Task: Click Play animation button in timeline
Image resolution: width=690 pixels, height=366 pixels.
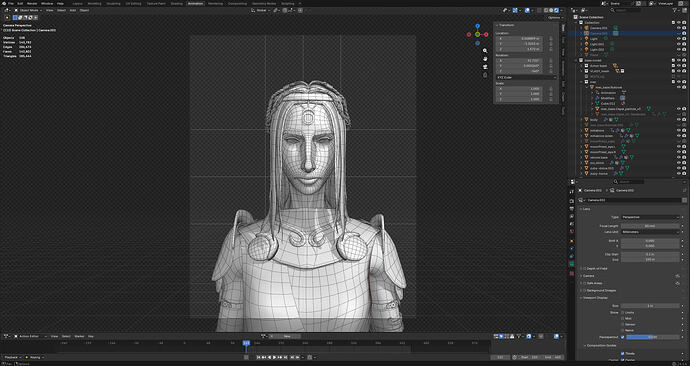Action: [x=275, y=357]
